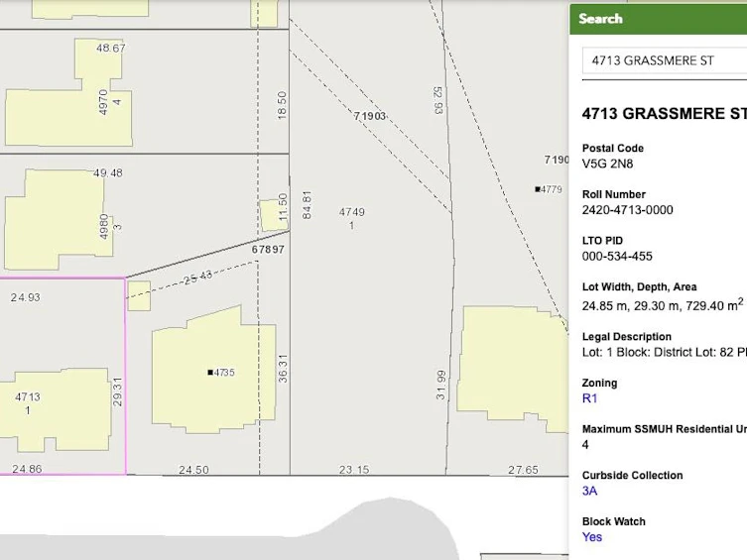
Task: Open the R1 zoning link
Action: [x=589, y=398]
